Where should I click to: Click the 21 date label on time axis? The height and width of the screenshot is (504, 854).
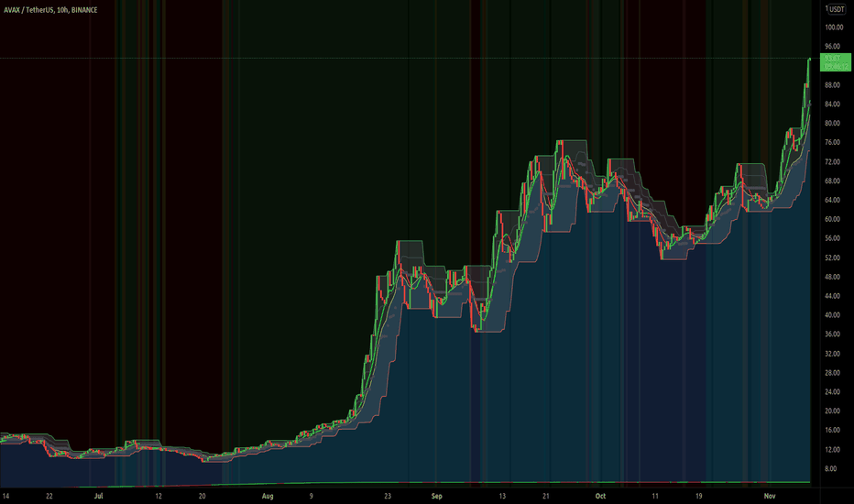[x=546, y=496]
